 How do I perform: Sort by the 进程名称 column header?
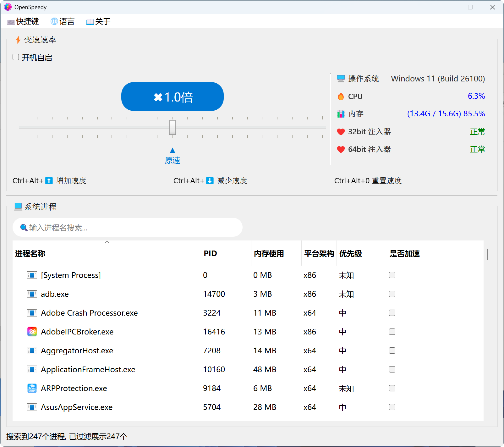click(30, 254)
